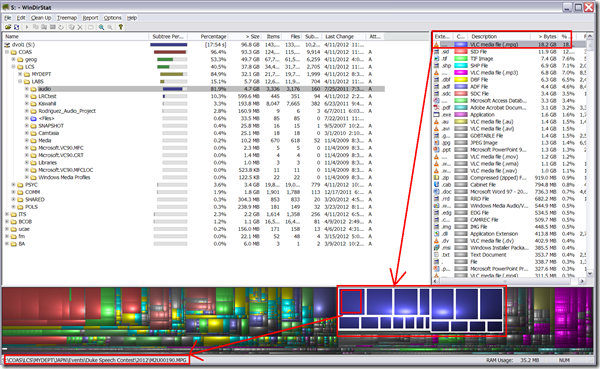Click the dvol1 (S:) drive icon
The image size is (600, 369).
click(7, 45)
